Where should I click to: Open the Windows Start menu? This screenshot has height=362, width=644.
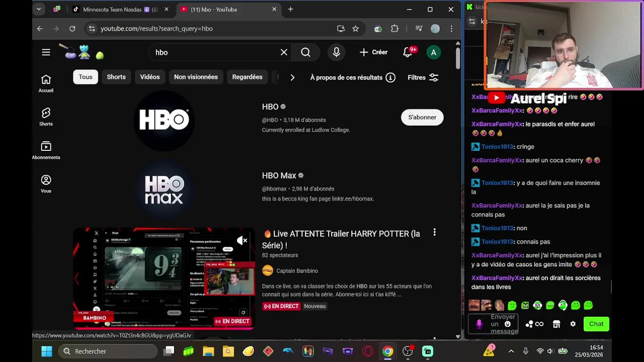click(46, 351)
